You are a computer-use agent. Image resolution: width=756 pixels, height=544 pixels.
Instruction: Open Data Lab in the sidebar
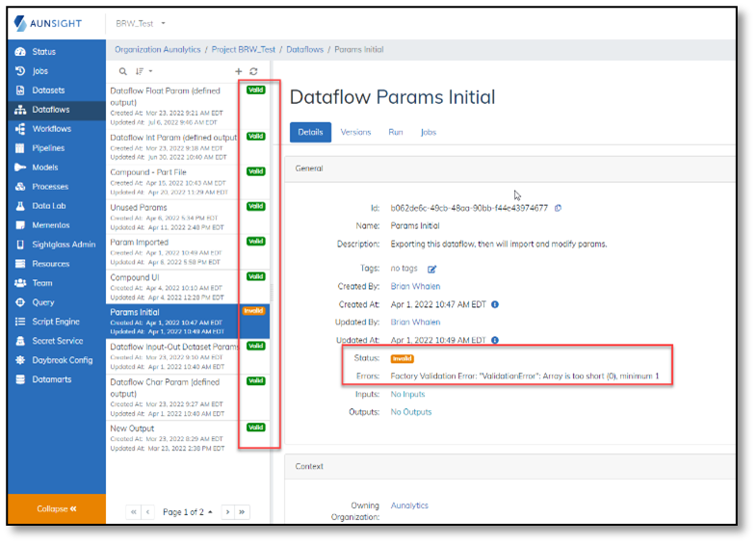coord(49,206)
